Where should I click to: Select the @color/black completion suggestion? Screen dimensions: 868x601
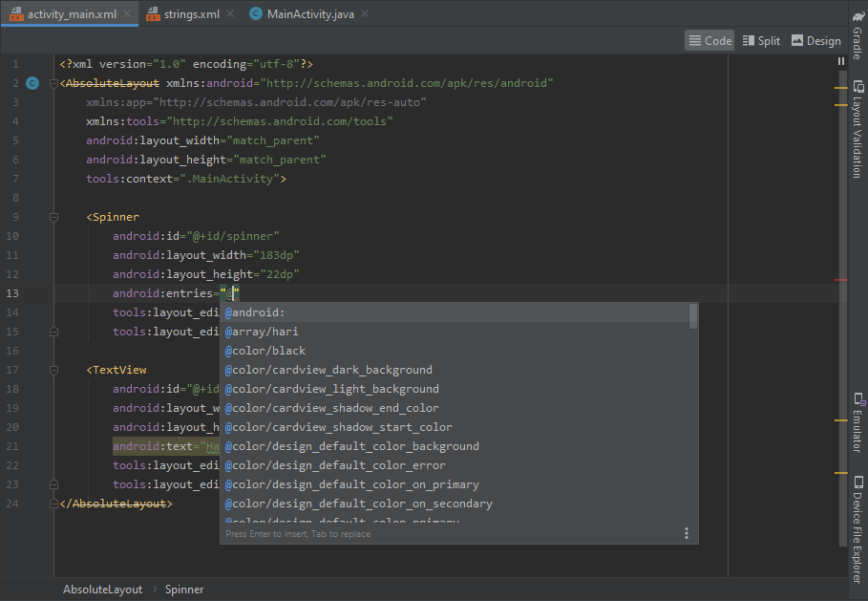point(455,351)
